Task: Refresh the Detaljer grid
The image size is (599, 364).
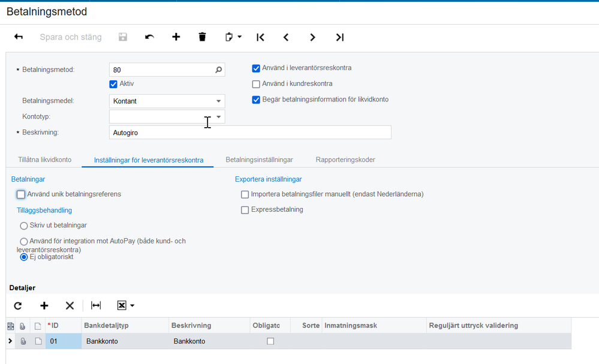Action: coord(18,306)
